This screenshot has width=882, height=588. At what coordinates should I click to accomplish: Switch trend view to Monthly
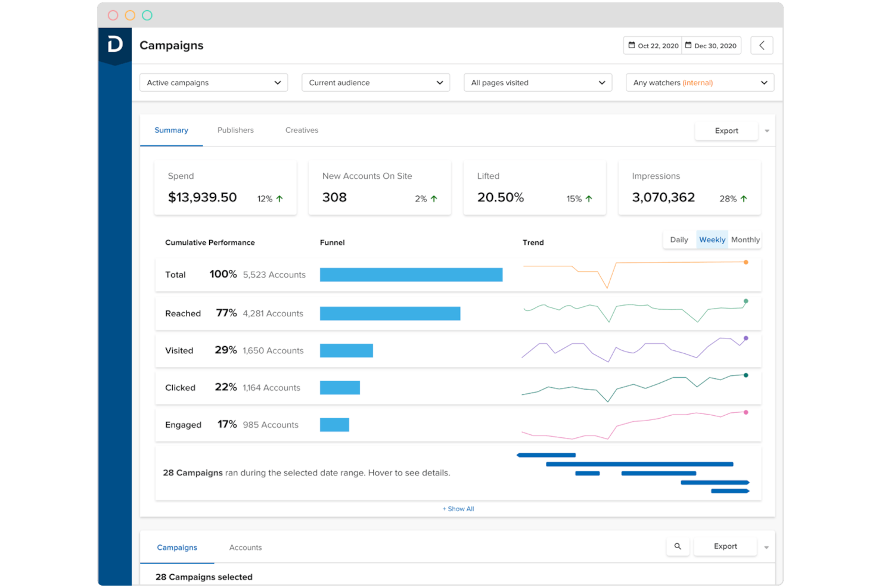(x=745, y=239)
